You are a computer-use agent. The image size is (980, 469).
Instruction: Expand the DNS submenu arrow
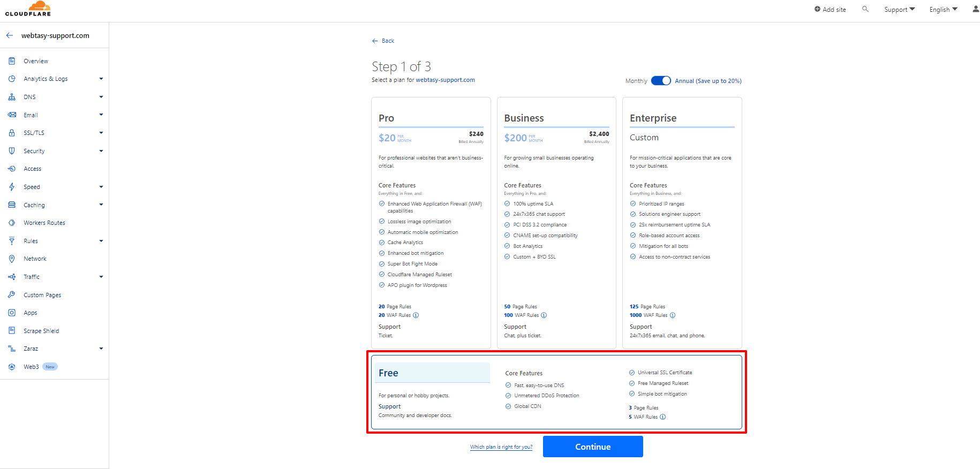click(x=101, y=97)
